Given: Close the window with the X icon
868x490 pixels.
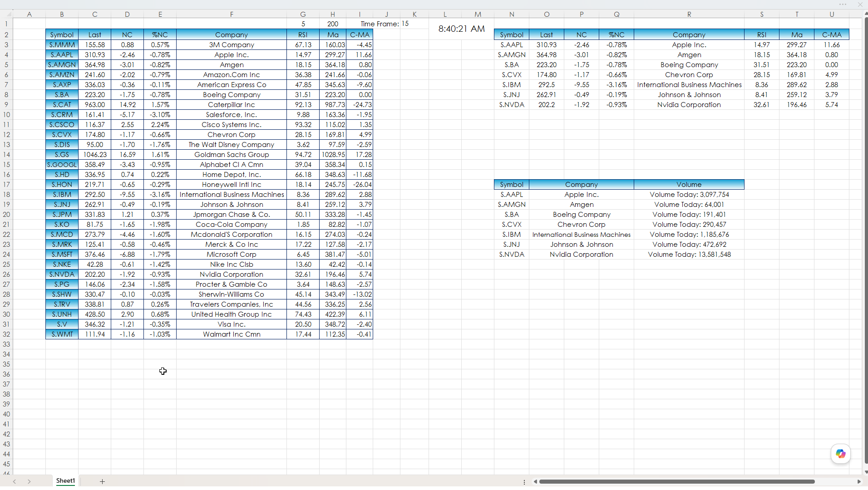Looking at the screenshot, I should coord(860,4).
